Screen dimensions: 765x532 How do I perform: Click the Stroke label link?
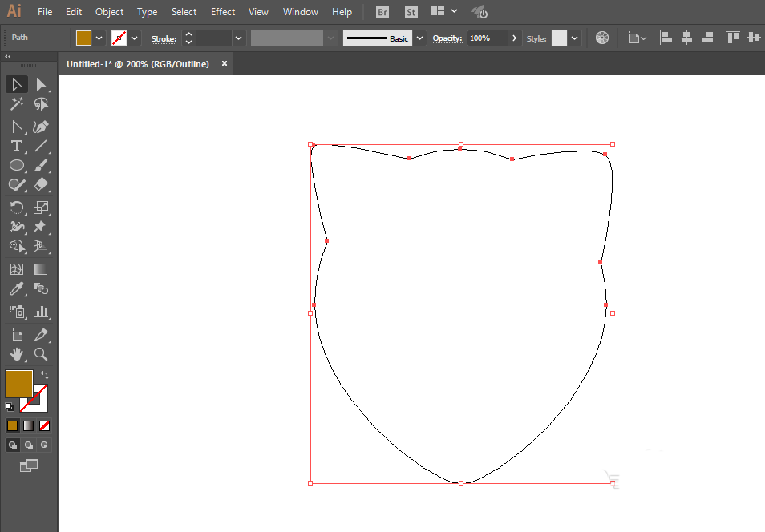(164, 38)
